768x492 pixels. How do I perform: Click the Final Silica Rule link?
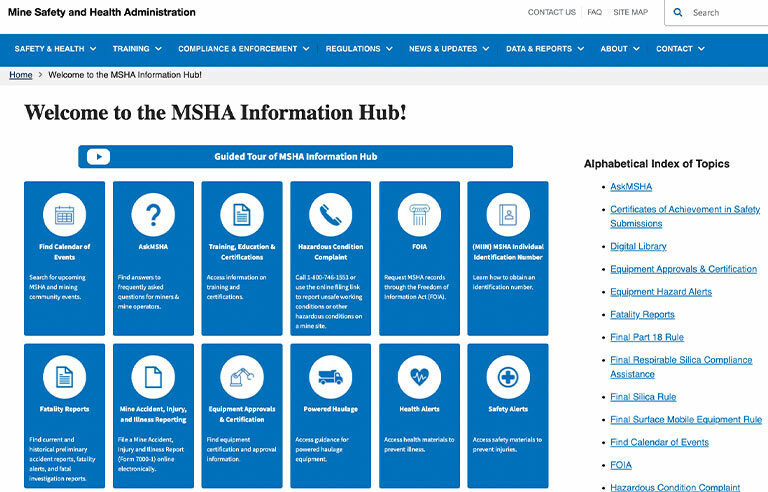(643, 397)
